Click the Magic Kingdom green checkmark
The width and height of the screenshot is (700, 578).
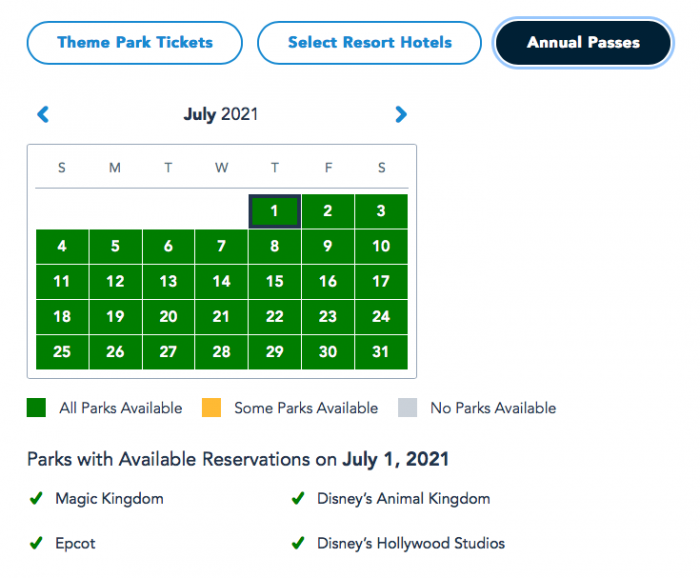pyautogui.click(x=36, y=498)
